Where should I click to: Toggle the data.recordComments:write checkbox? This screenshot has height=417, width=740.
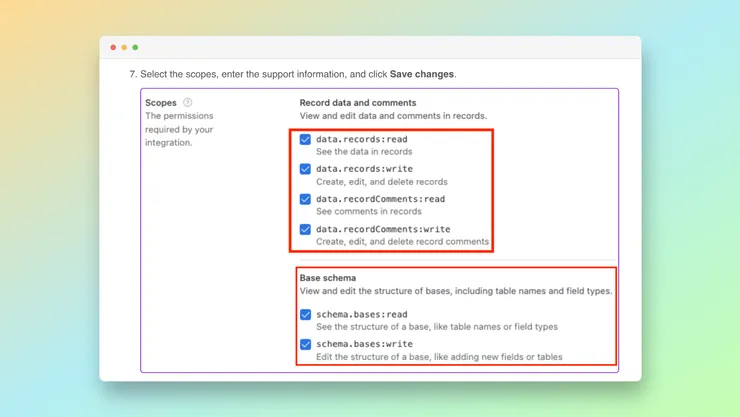pos(305,229)
